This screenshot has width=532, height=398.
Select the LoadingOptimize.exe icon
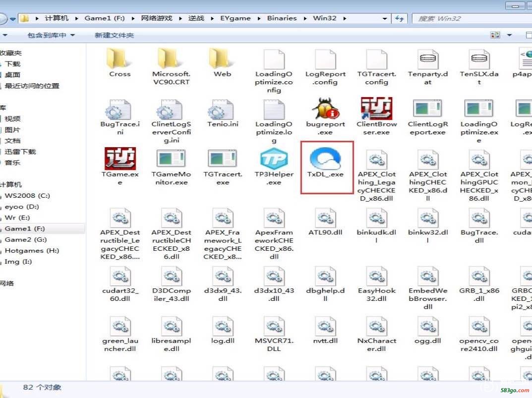[479, 109]
